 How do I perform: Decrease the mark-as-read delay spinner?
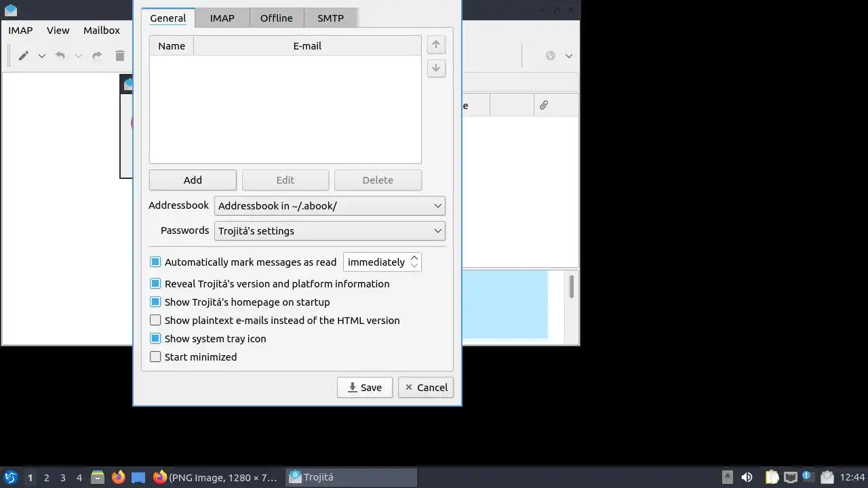414,266
